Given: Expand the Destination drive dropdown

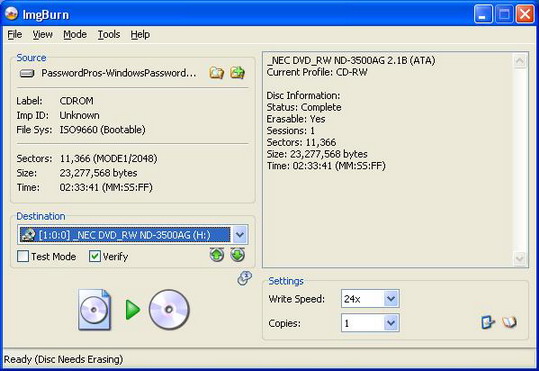Looking at the screenshot, I should (x=240, y=235).
